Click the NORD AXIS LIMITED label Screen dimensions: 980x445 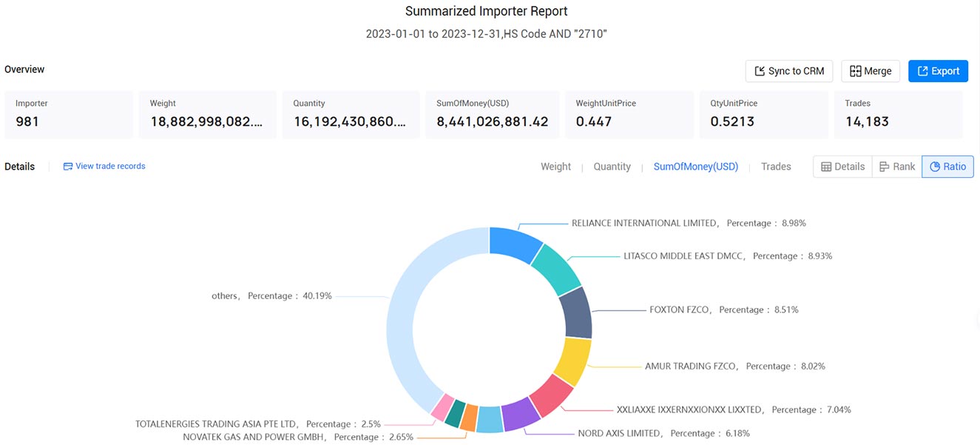663,433
